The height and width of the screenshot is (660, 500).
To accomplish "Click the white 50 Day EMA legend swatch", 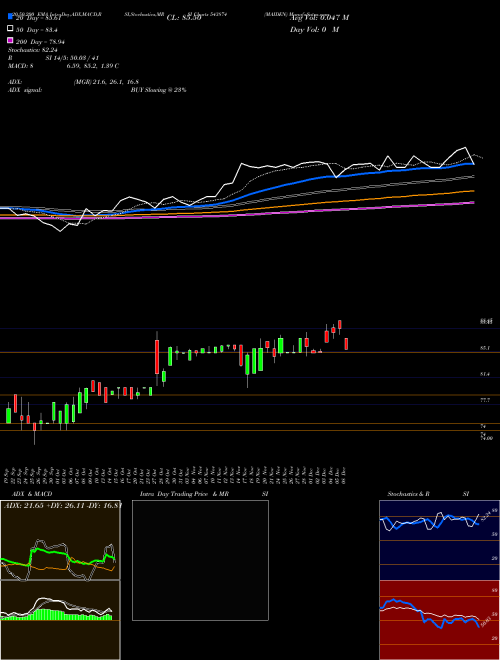I will 10,29.
